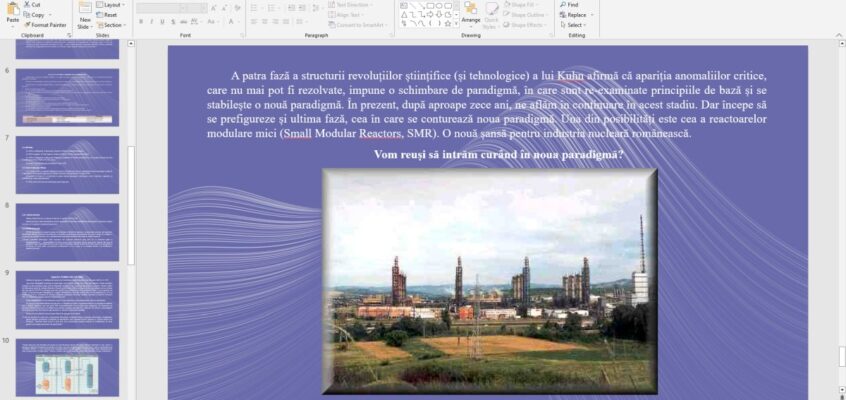
Task: Toggle Strikethrough formatting
Action: pos(183,22)
